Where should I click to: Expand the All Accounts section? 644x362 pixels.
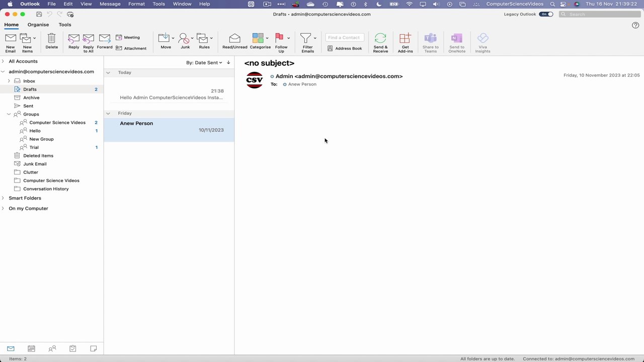[3, 61]
